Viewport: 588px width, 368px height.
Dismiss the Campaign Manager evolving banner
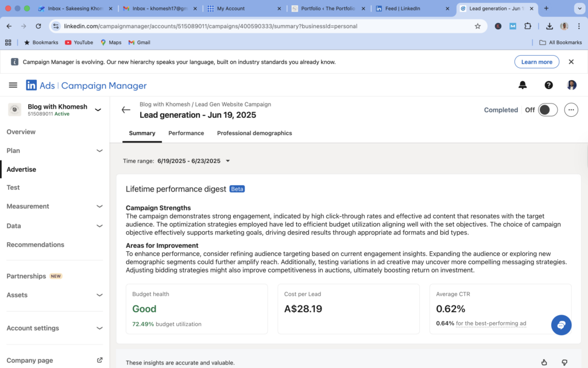571,62
